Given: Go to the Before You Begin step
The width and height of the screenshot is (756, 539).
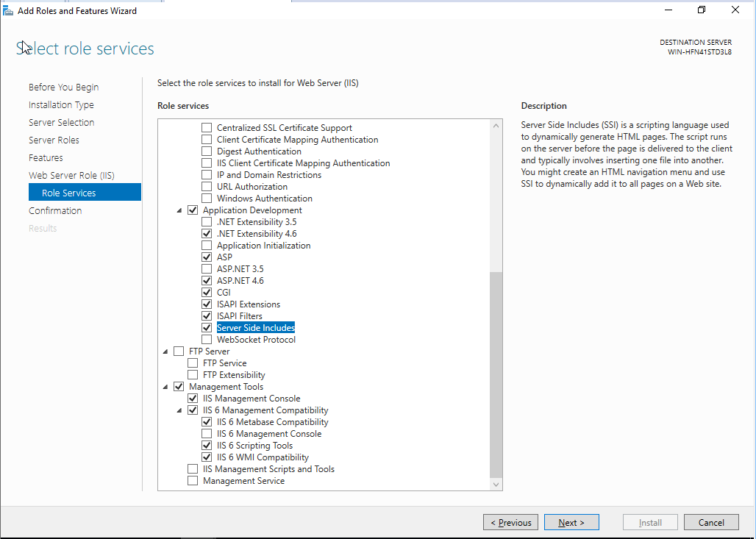Looking at the screenshot, I should pyautogui.click(x=65, y=87).
